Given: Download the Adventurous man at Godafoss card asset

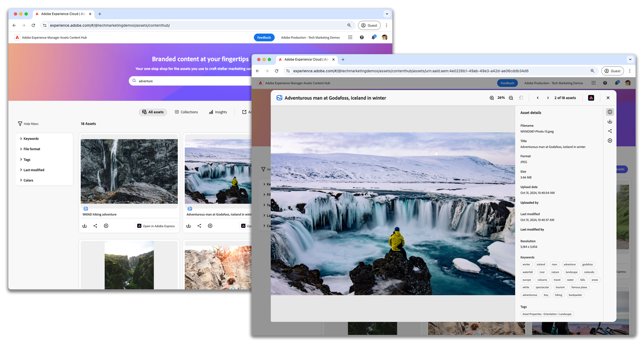Looking at the screenshot, I should [188, 226].
